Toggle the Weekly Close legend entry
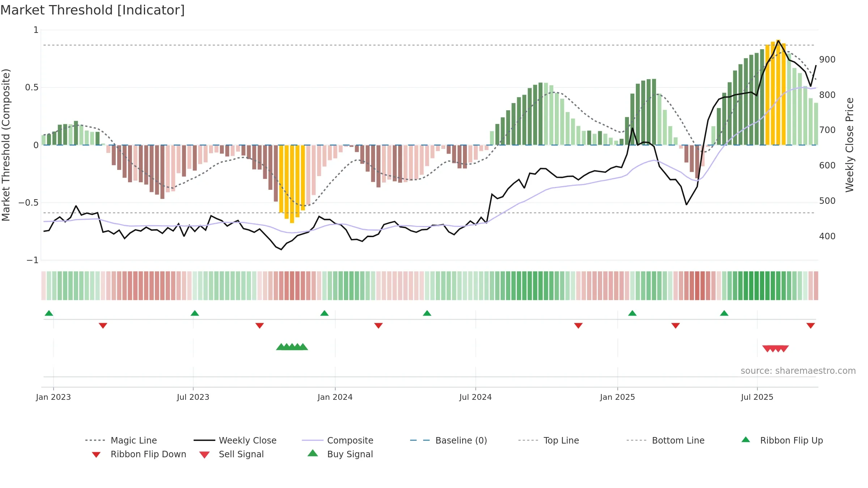The height and width of the screenshot is (488, 868). 235,440
